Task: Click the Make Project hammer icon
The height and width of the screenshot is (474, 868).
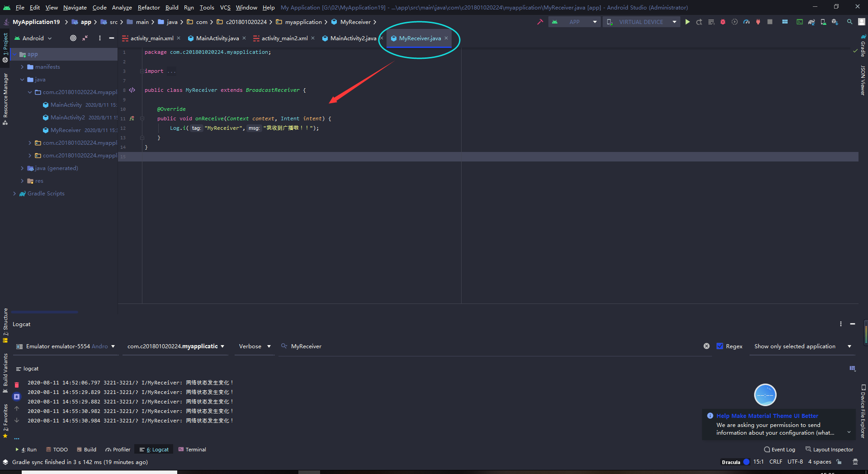Action: [x=540, y=22]
